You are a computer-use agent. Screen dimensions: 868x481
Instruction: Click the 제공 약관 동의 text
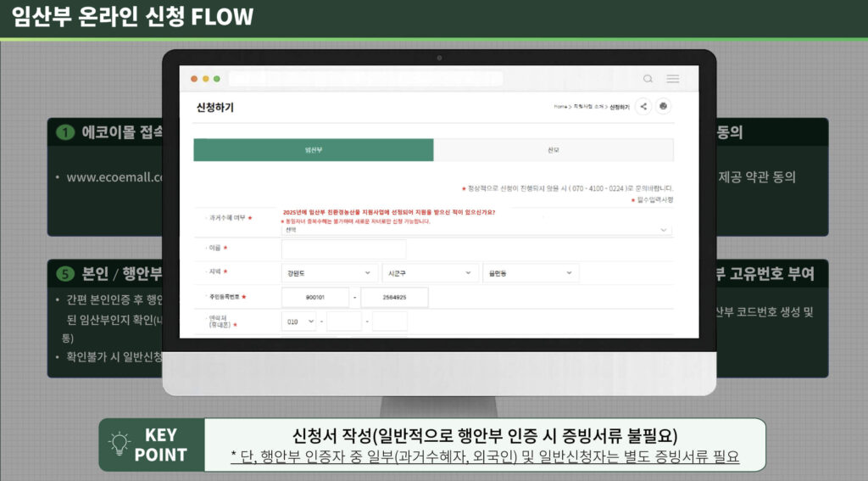click(x=757, y=177)
